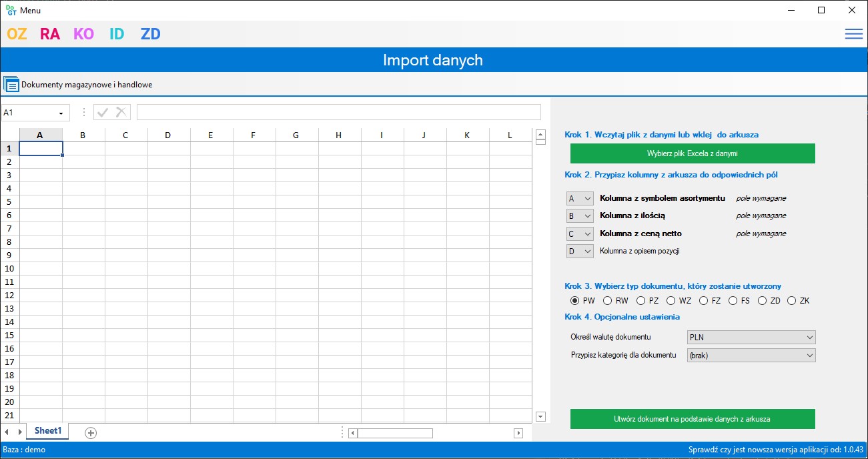Open the cell name box A1 dropdown
This screenshot has height=459, width=868.
coord(61,113)
